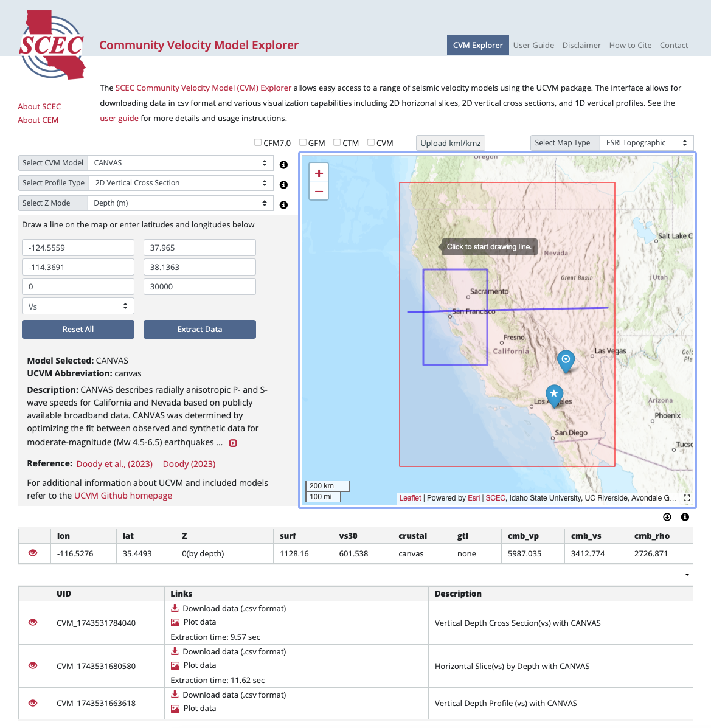Click the second latitude field 38.1363
Viewport: 711px width, 728px height.
(x=199, y=267)
